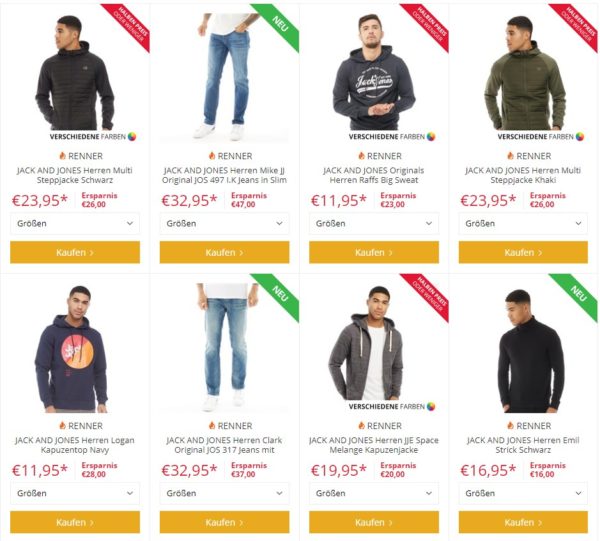This screenshot has width=600, height=541.
Task: Select Größen dropdown for Clark Jeans
Action: (x=224, y=494)
